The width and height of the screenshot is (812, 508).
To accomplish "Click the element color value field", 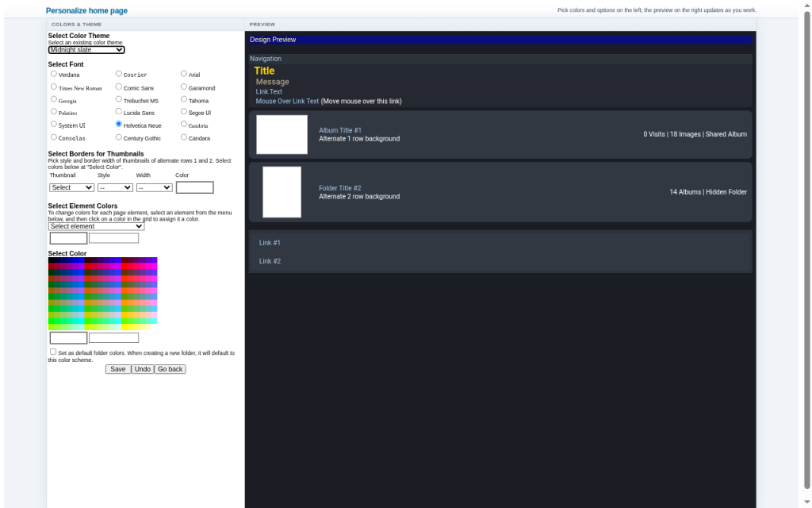I will point(114,238).
